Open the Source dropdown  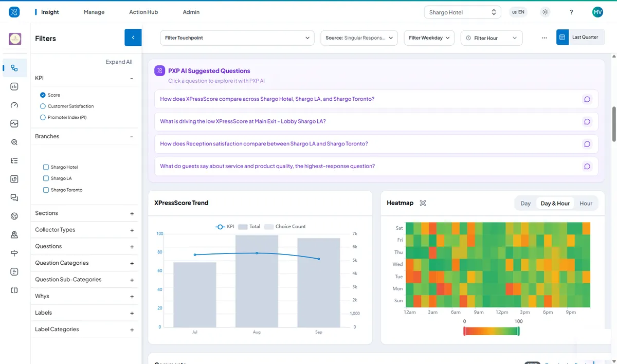[359, 38]
